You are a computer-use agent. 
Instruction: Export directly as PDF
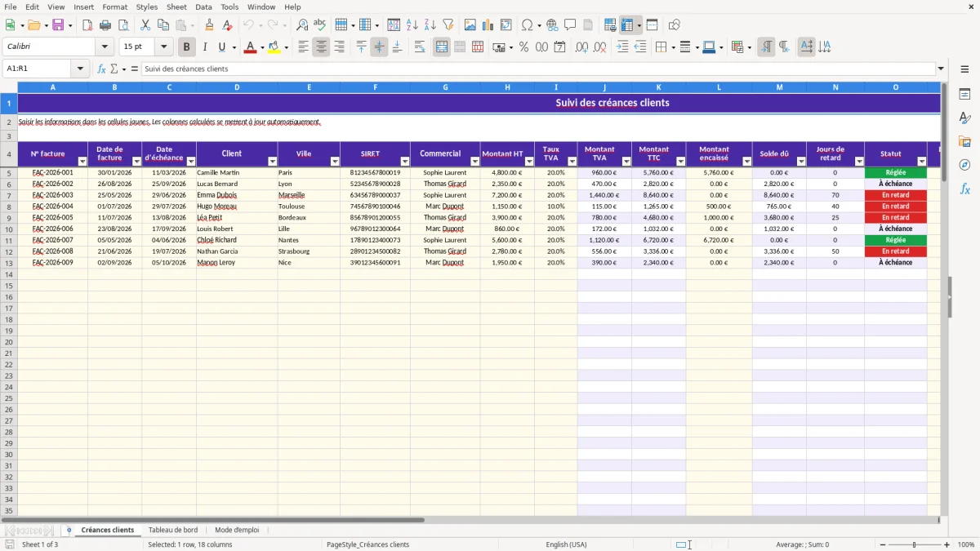tap(87, 25)
